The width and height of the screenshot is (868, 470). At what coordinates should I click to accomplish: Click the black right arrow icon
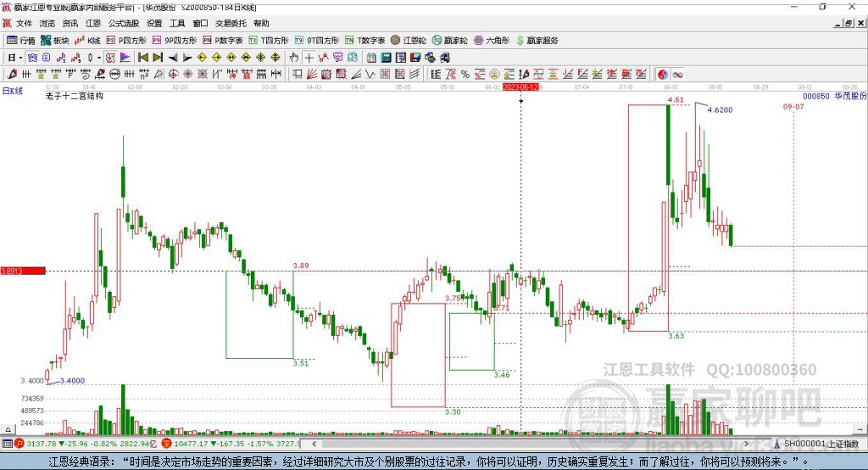187,58
